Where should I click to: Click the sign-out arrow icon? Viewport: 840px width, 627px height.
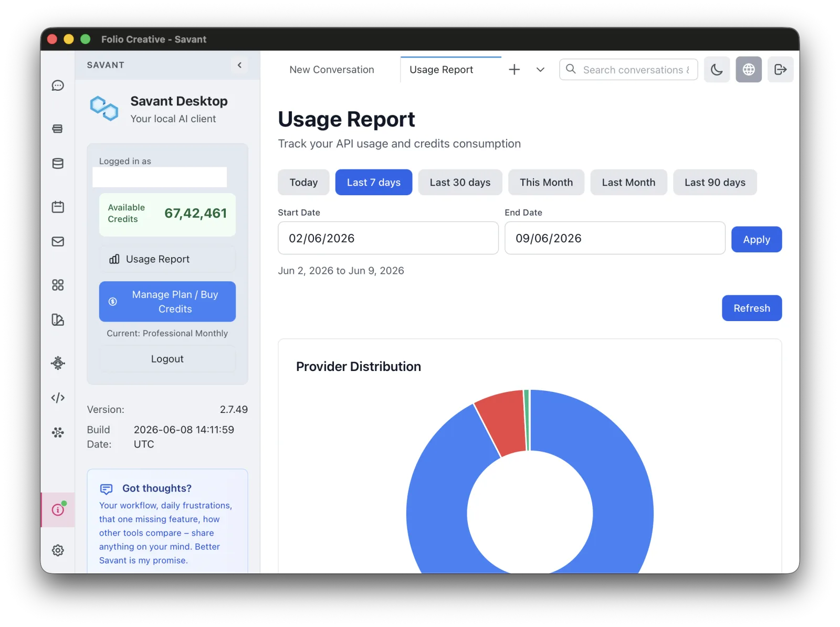pos(780,69)
